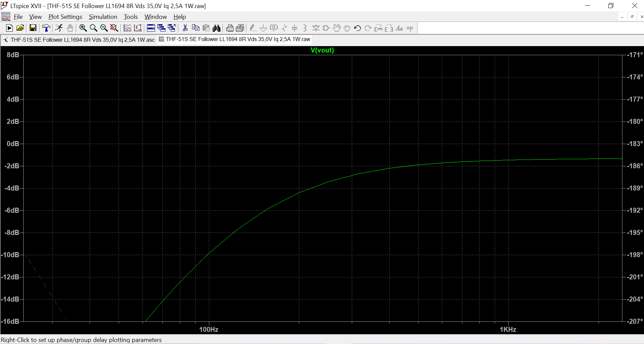Open the Simulation menu
Screen dimensions: 644x344
click(103, 17)
